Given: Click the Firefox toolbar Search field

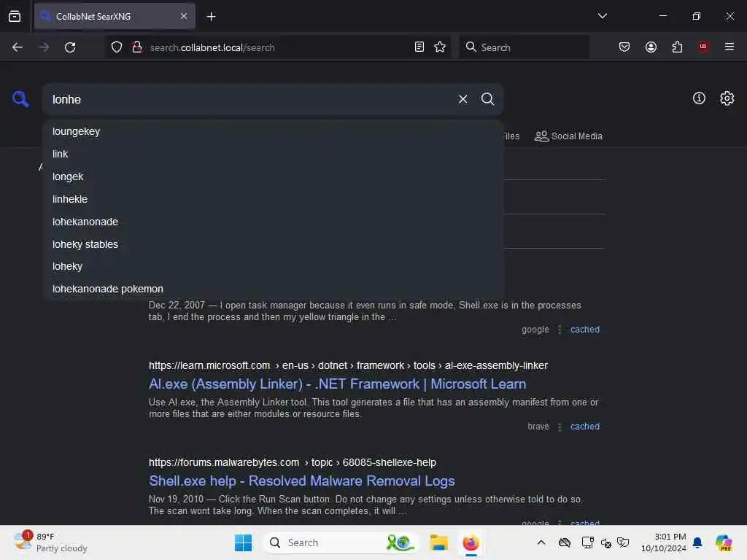Looking at the screenshot, I should 524,47.
